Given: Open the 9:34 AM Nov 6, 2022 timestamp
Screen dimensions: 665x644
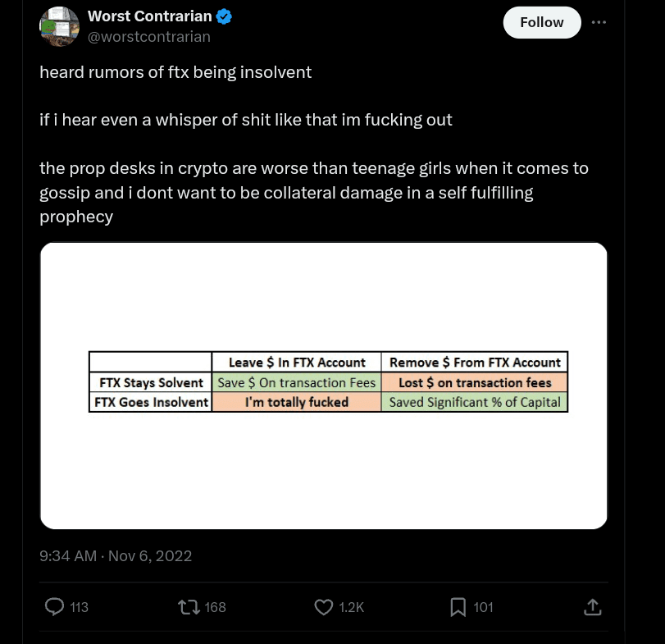Looking at the screenshot, I should pyautogui.click(x=116, y=556).
